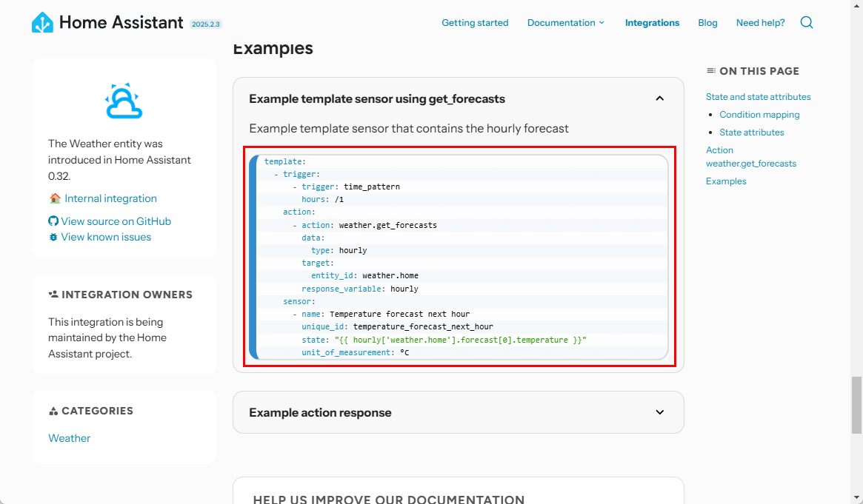This screenshot has width=863, height=504.
Task: Click the On This Page list icon
Action: (x=711, y=71)
